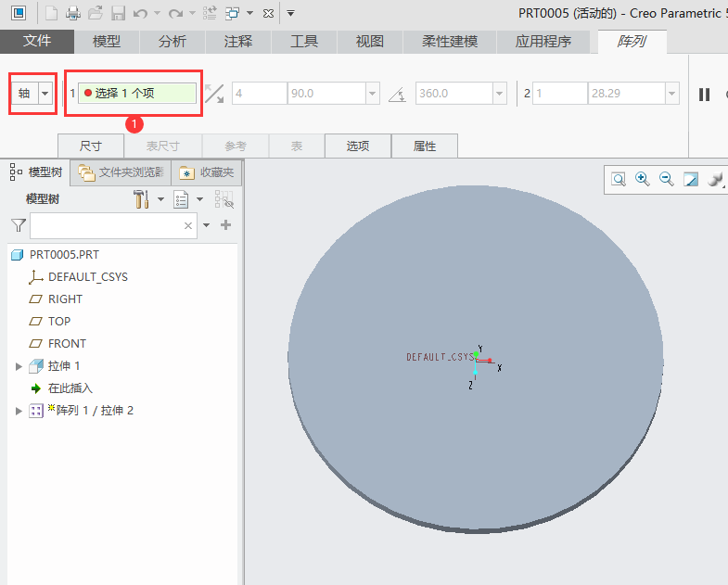The width and height of the screenshot is (728, 585).
Task: Click second direction member count field
Action: [560, 94]
